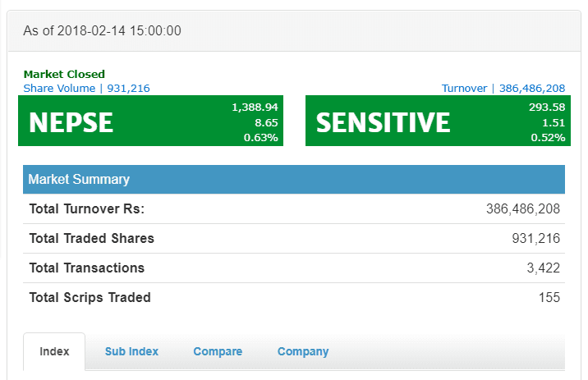
Task: Click the As of date header text
Action: coord(102,31)
